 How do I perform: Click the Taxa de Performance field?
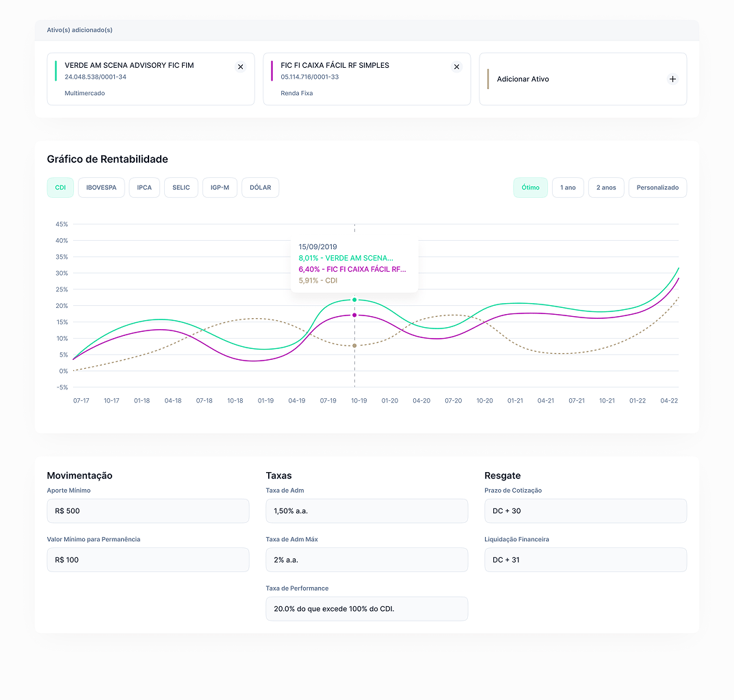coord(367,609)
